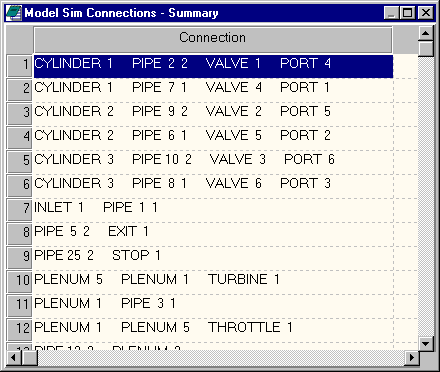Select connection CYLINDER 1 PIPE 7 1
Screen dimensions: 440x372
point(213,90)
